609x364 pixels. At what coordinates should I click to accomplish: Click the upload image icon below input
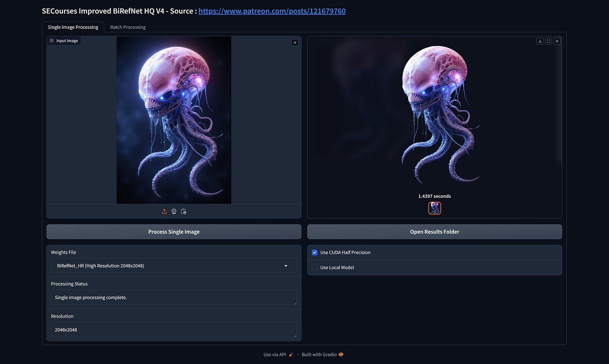[x=164, y=212]
